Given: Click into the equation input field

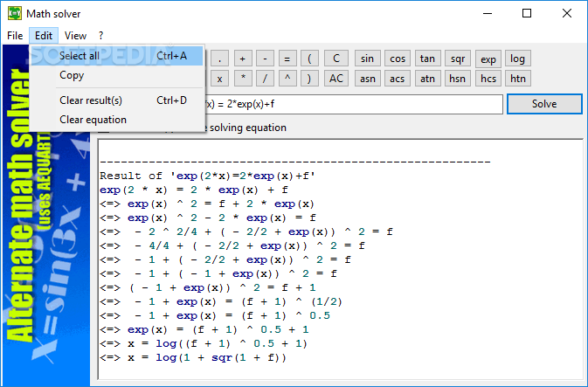Looking at the screenshot, I should point(353,104).
